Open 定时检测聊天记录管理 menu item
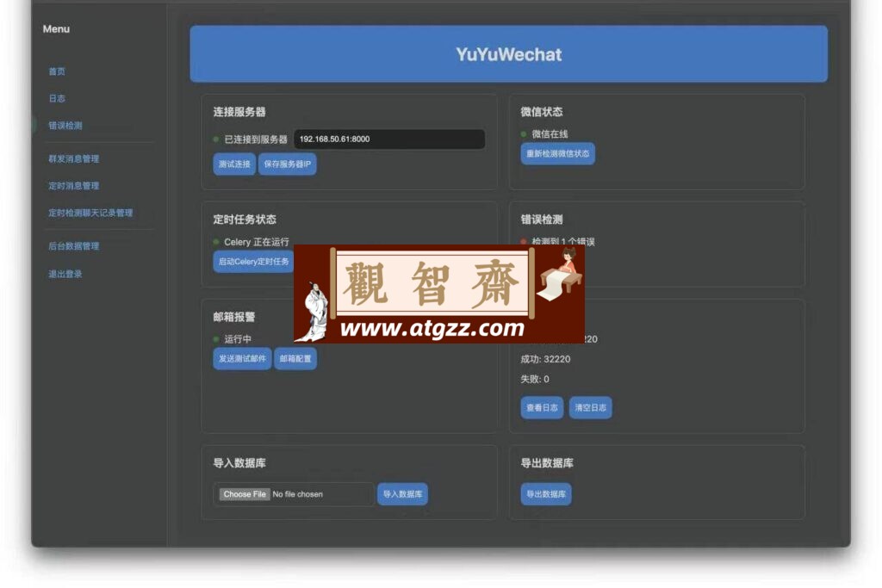The image size is (882, 588). click(90, 213)
